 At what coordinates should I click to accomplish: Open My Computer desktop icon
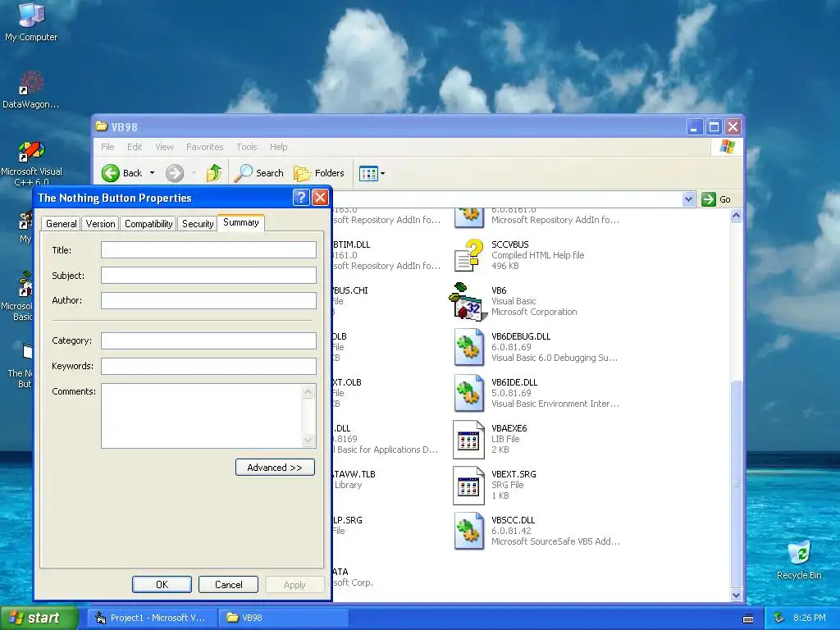pos(31,21)
